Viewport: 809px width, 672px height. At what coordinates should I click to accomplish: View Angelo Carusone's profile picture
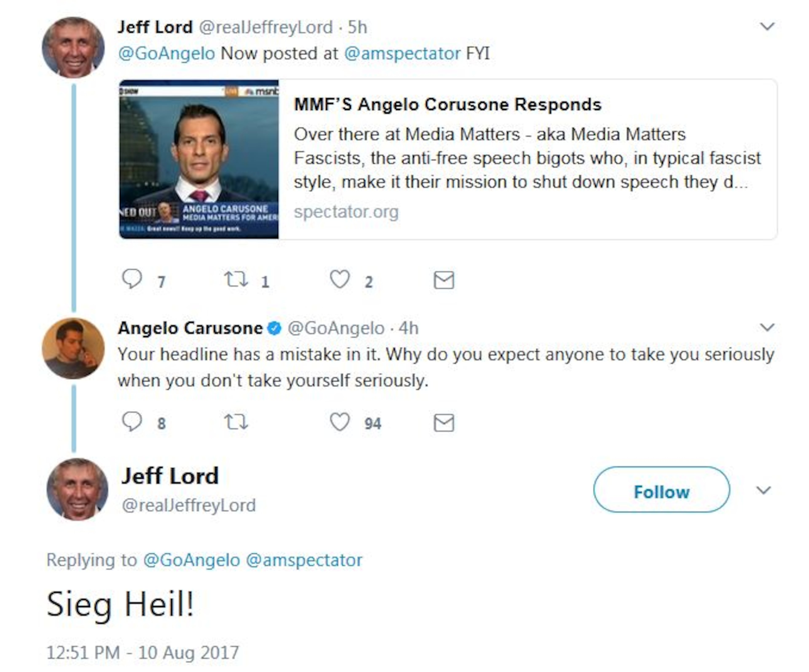[73, 349]
